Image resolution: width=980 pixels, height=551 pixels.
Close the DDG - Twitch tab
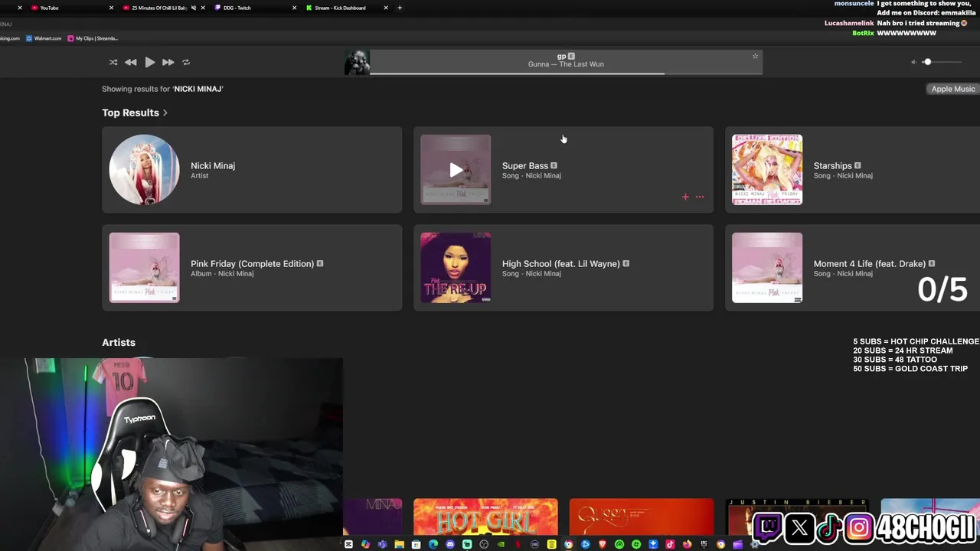tap(294, 8)
